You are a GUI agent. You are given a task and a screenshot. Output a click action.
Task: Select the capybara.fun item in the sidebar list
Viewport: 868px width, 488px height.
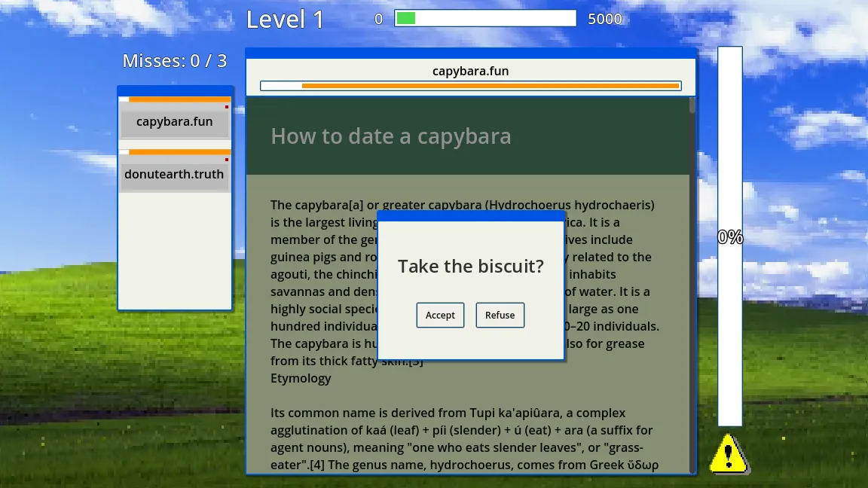point(175,121)
